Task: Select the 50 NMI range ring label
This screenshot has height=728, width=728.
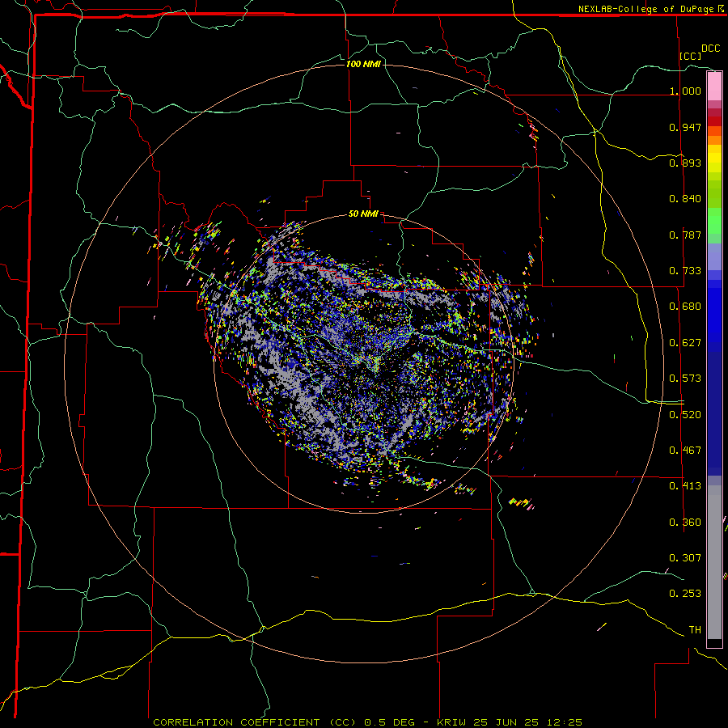Action: point(363,214)
